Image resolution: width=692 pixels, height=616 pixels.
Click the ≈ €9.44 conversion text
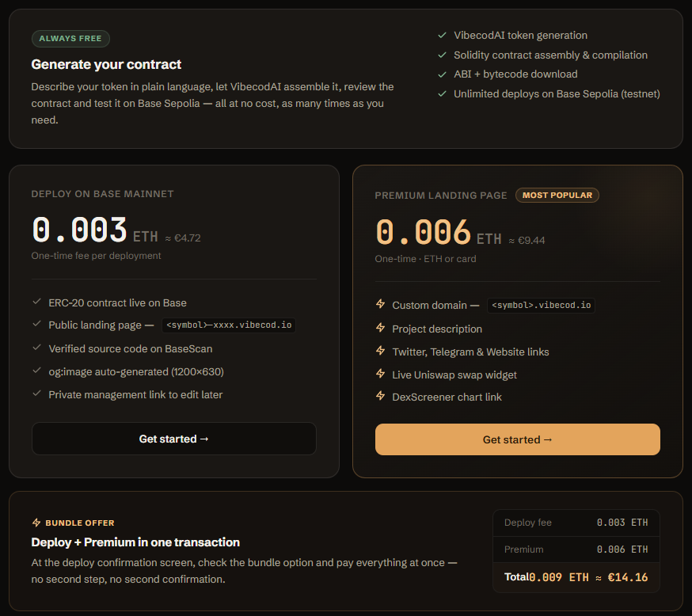click(x=527, y=241)
